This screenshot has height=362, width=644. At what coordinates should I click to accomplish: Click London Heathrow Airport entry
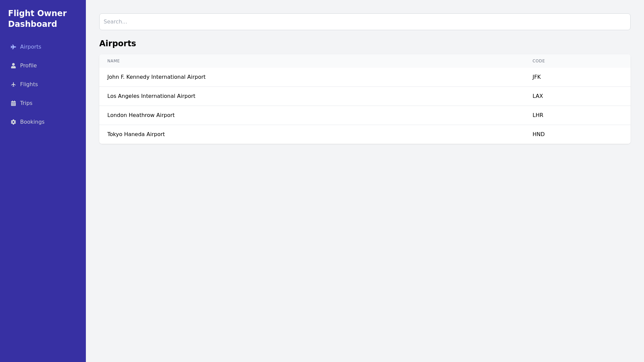click(141, 115)
